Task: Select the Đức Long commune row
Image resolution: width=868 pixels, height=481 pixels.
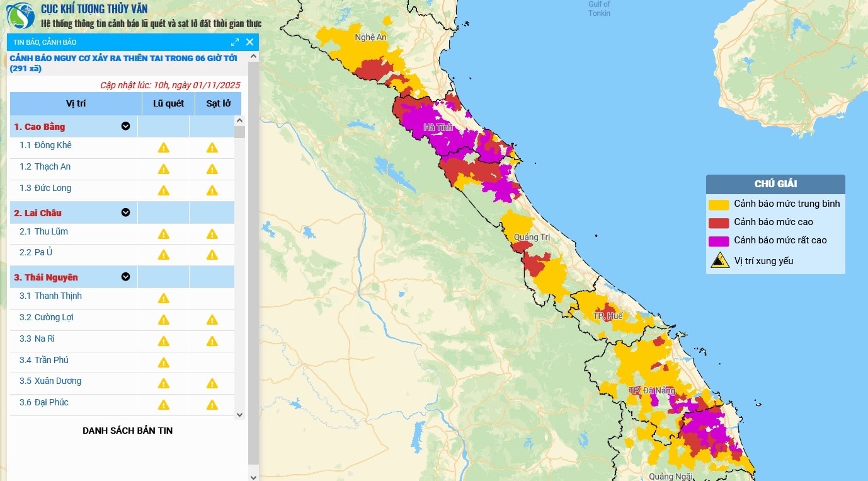Action: (x=53, y=188)
